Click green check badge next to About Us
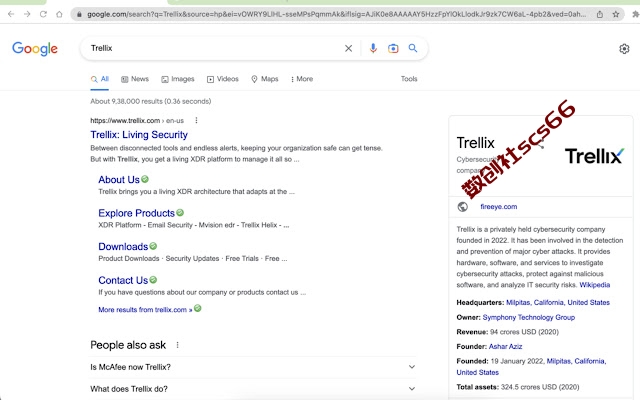 pyautogui.click(x=145, y=179)
